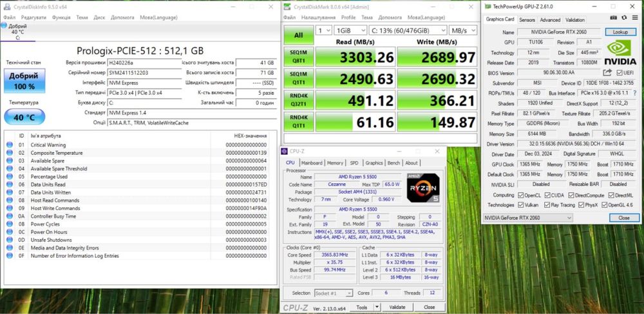Click the Error Information Log Entries orb
This screenshot has width=644, height=314.
(10, 255)
